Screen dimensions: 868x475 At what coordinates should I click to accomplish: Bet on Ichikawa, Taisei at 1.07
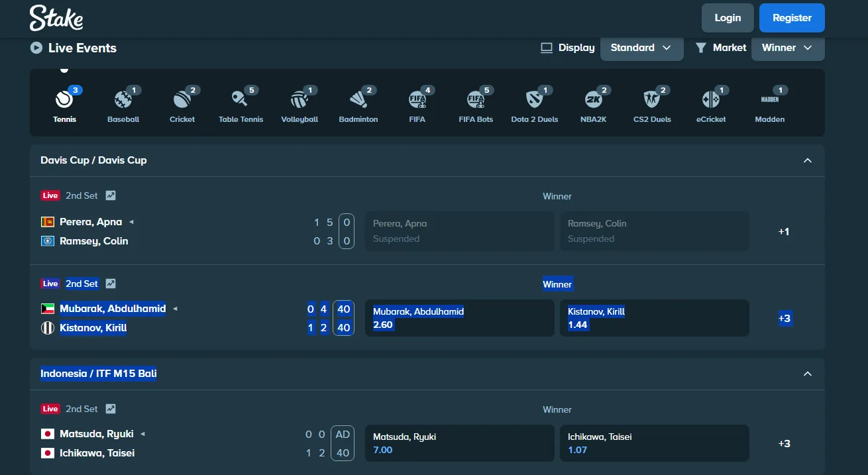pos(655,443)
